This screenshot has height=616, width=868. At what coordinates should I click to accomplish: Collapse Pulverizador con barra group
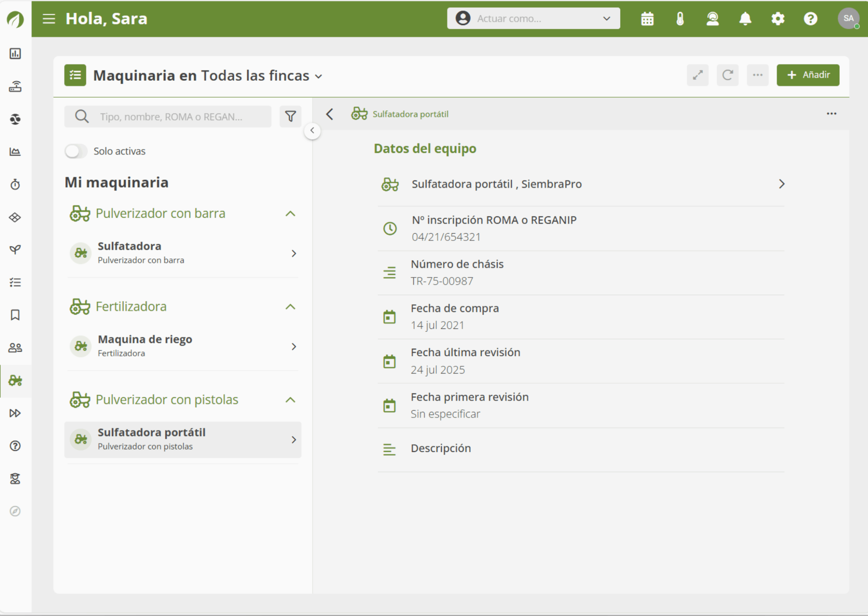[290, 214]
